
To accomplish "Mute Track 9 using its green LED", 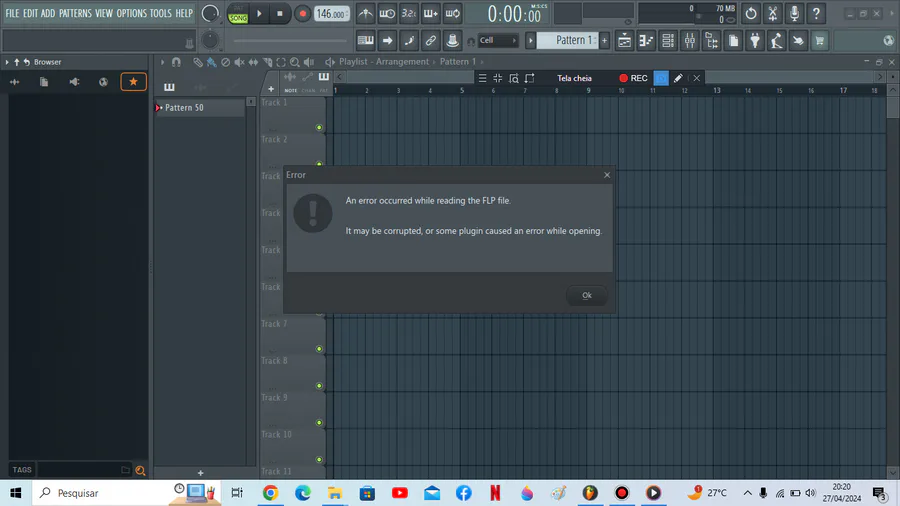I will [x=319, y=423].
